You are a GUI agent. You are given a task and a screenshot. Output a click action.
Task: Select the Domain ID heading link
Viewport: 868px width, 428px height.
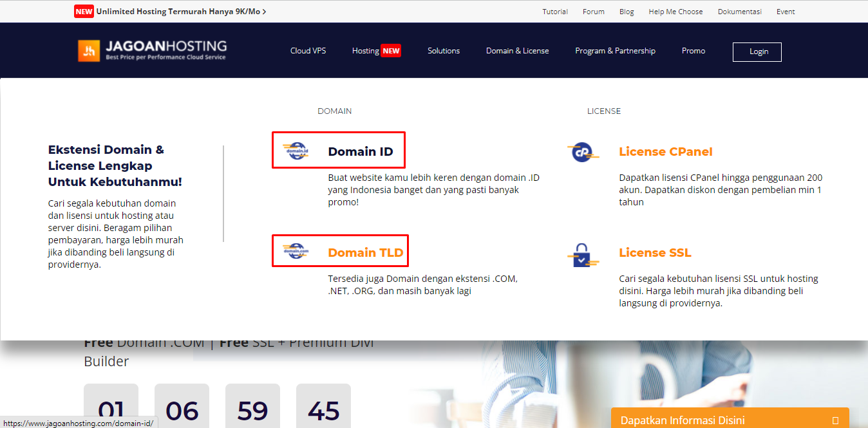361,151
